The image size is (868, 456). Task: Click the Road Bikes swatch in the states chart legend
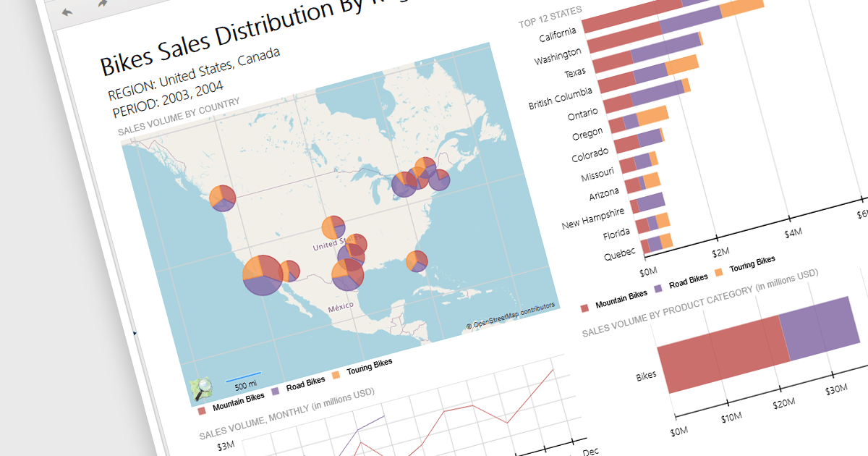(x=659, y=288)
